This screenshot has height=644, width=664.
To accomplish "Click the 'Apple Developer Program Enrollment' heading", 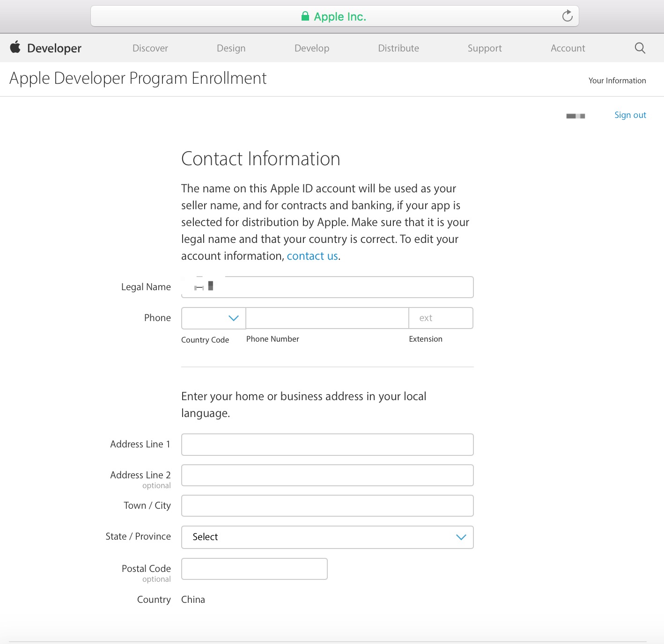I will 138,78.
